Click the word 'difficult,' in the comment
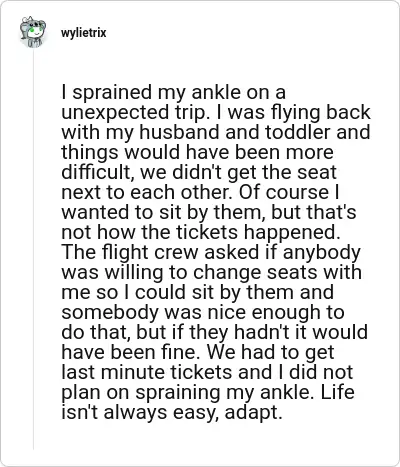This screenshot has width=400, height=467. pos(98,172)
